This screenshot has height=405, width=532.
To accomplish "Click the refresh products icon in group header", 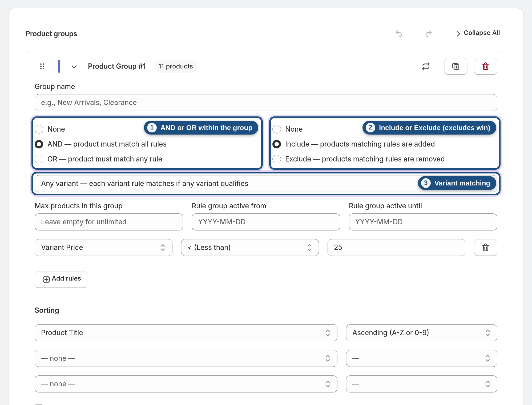I will [x=426, y=66].
